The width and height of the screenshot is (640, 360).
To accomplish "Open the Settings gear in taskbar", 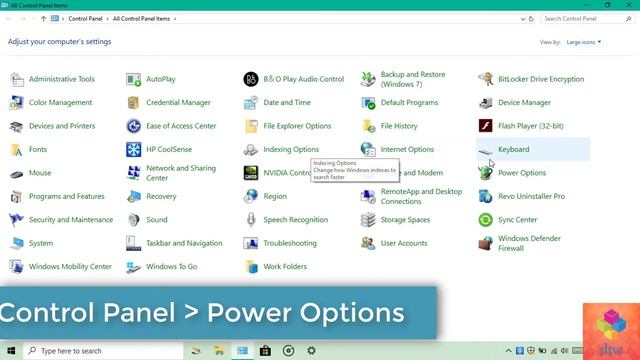I will (x=311, y=351).
